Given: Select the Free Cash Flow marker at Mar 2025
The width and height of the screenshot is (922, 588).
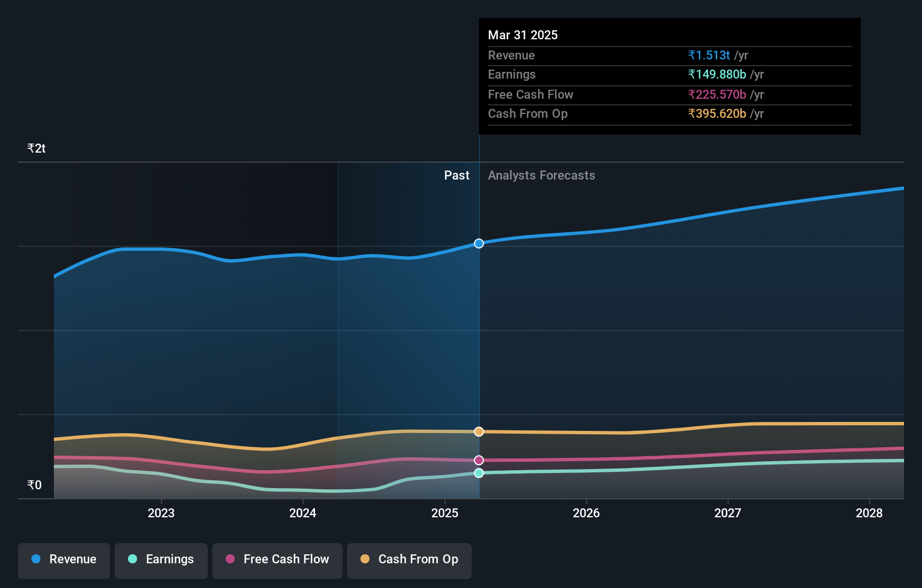Looking at the screenshot, I should pos(478,460).
